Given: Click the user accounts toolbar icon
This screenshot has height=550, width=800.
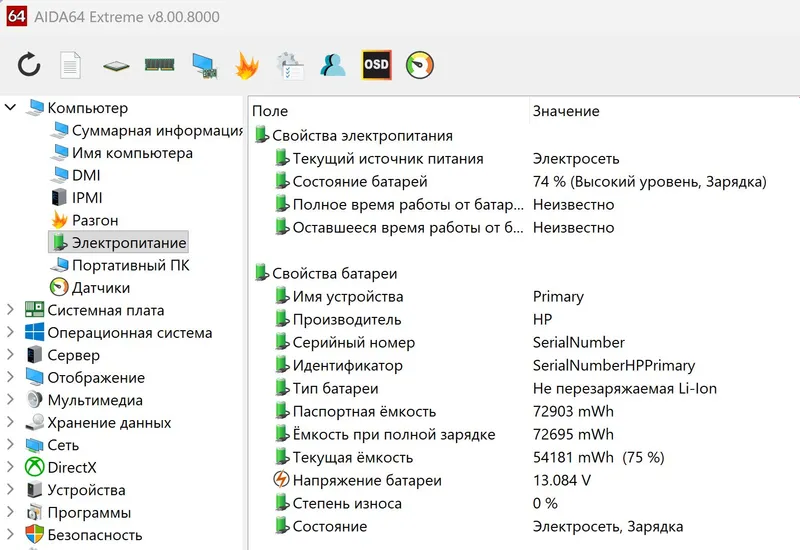Looking at the screenshot, I should point(333,65).
